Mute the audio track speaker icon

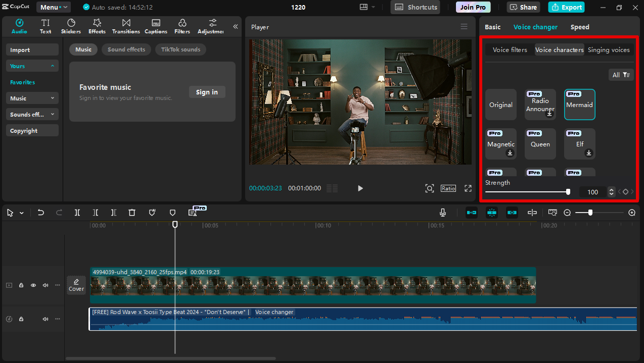pyautogui.click(x=45, y=319)
